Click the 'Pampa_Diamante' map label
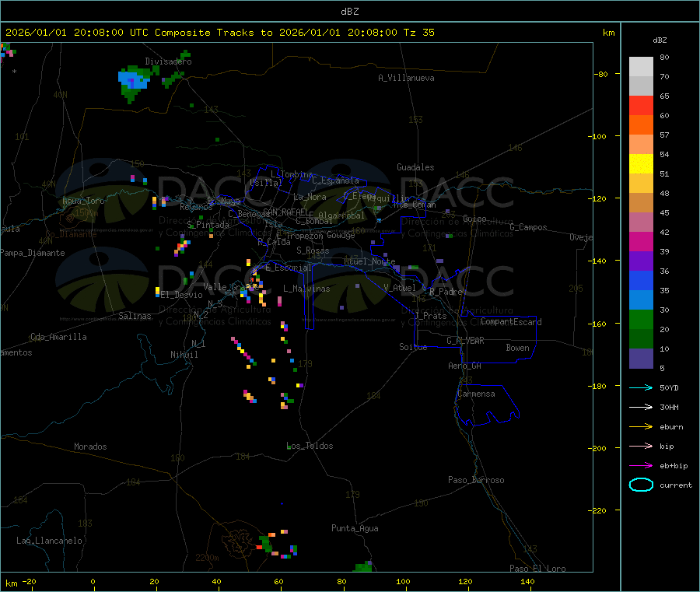Screen dimensions: 700x592 (x=33, y=253)
